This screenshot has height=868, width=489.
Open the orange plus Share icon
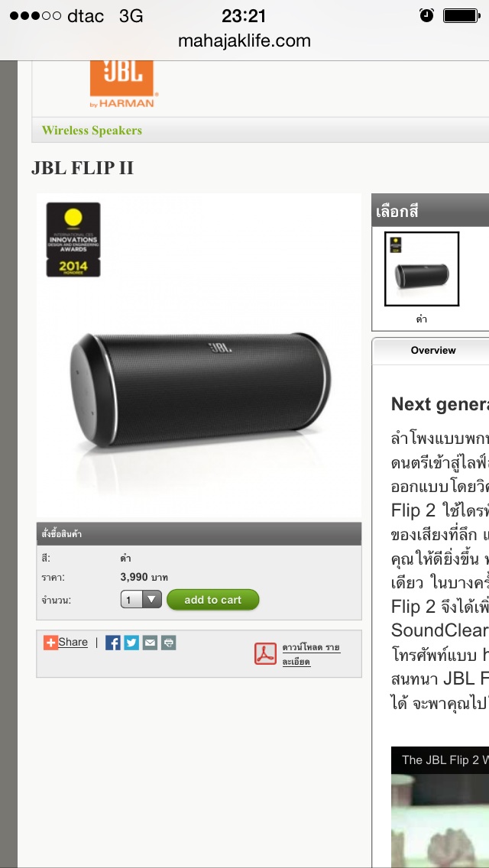50,643
